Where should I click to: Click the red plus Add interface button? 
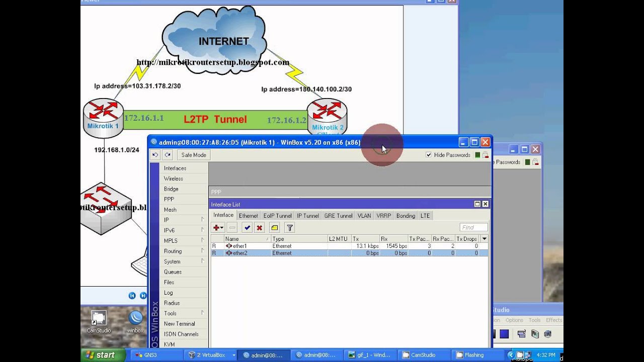(216, 228)
